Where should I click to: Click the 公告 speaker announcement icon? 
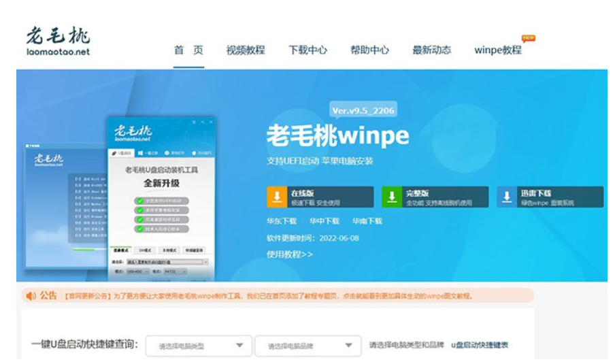coord(31,296)
